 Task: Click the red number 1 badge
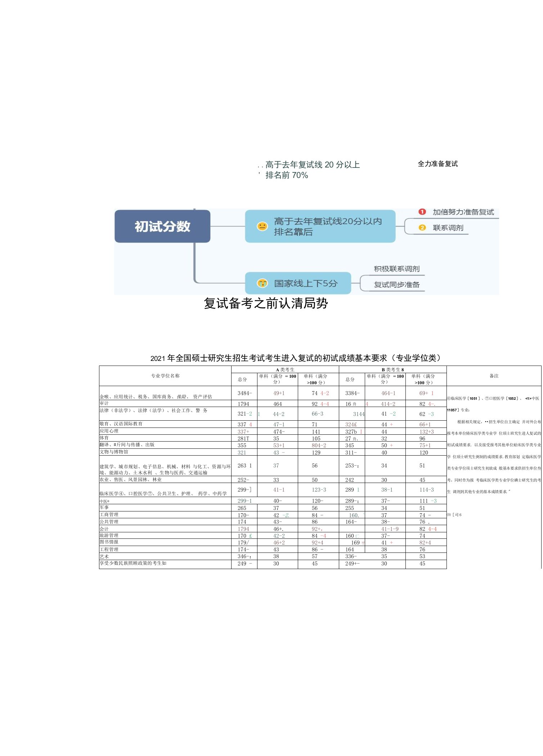click(422, 212)
